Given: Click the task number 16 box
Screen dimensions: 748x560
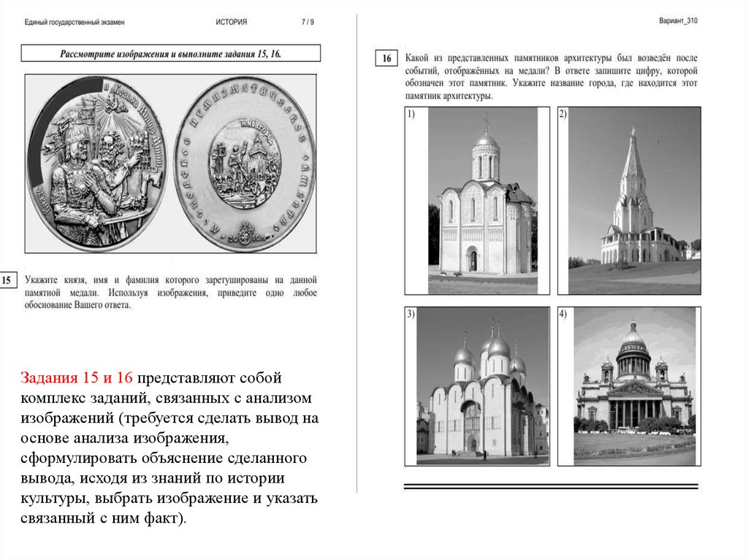Looking at the screenshot, I should coord(386,58).
